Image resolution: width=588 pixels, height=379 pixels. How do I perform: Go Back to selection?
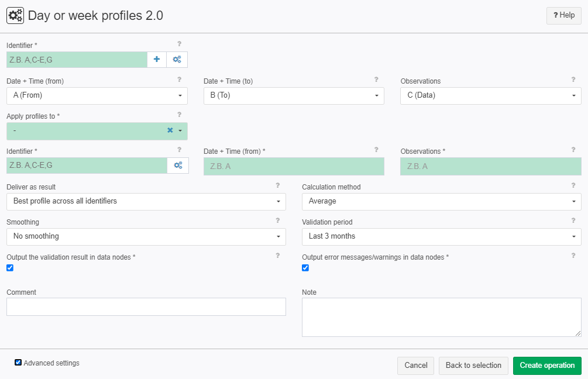click(473, 366)
